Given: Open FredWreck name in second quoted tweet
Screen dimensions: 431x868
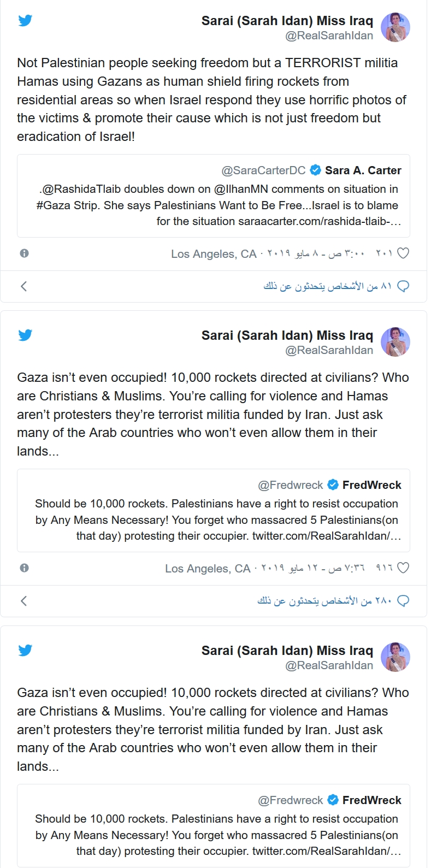Looking at the screenshot, I should tap(371, 485).
